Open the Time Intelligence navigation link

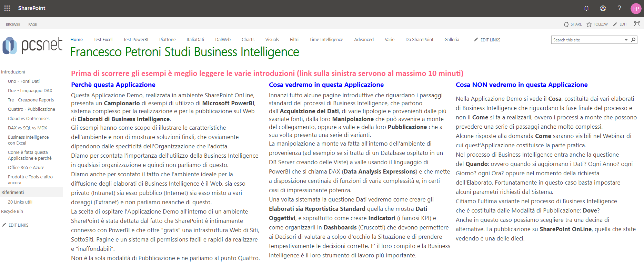pyautogui.click(x=326, y=39)
